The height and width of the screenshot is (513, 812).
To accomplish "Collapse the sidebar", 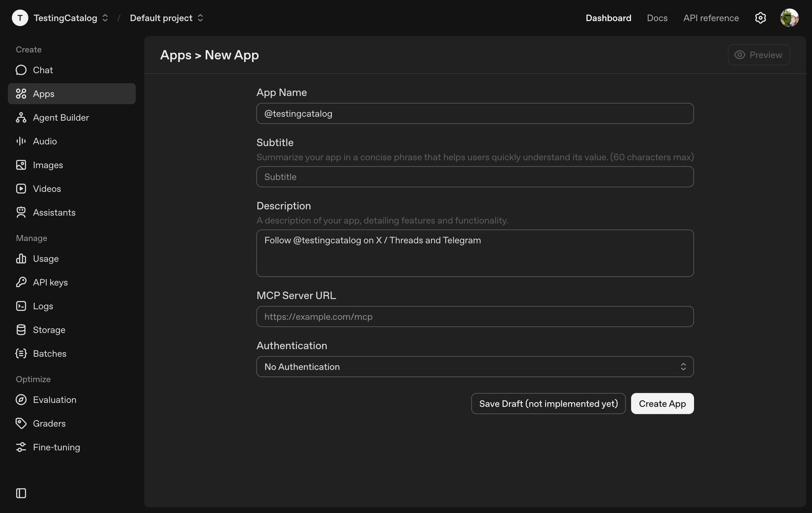I will click(x=21, y=493).
